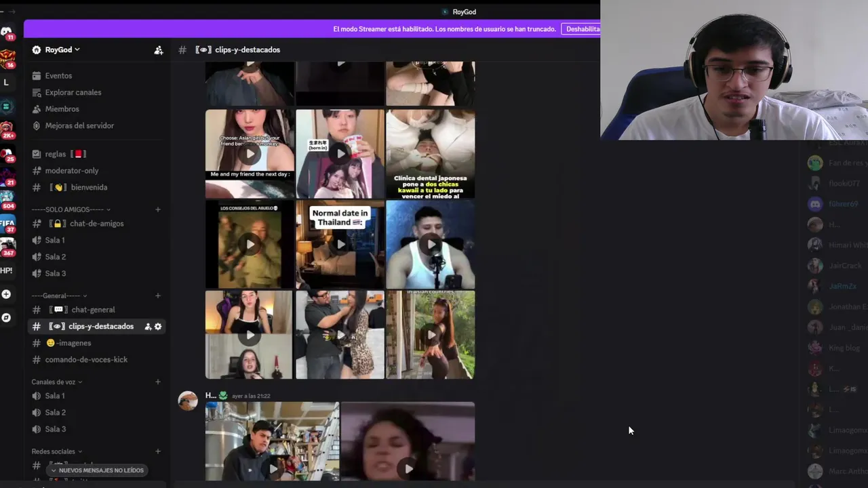Click the add a server plus icon
The image size is (868, 488).
point(6,294)
